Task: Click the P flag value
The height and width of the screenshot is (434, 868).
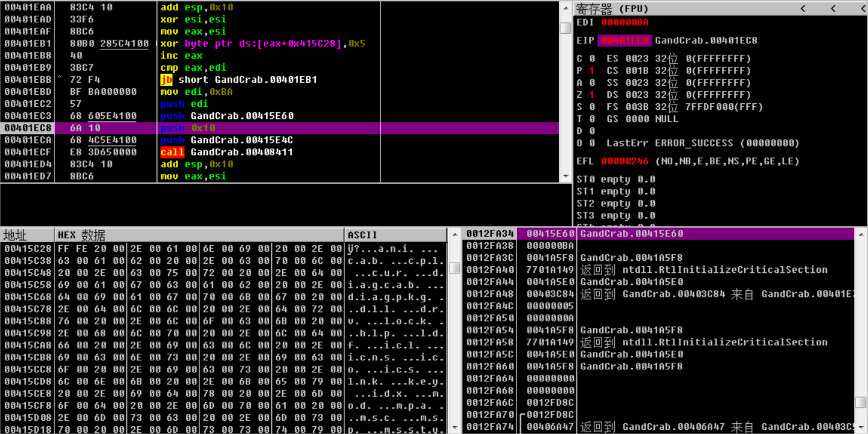Action: pos(592,71)
